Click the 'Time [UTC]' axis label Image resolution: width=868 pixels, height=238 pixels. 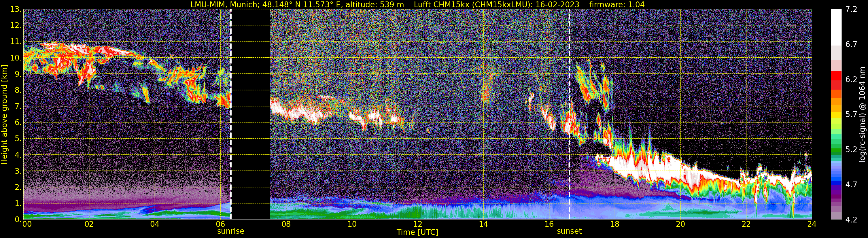[417, 232]
